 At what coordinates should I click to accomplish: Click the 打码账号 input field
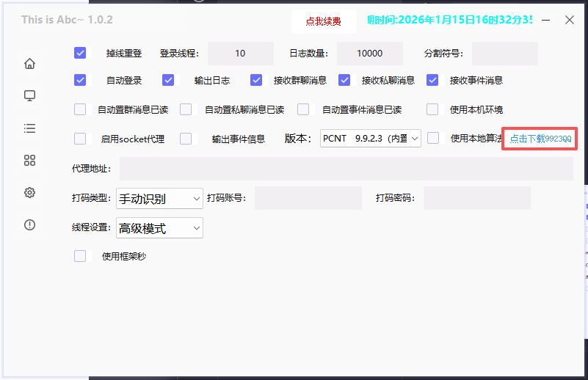[x=308, y=198]
